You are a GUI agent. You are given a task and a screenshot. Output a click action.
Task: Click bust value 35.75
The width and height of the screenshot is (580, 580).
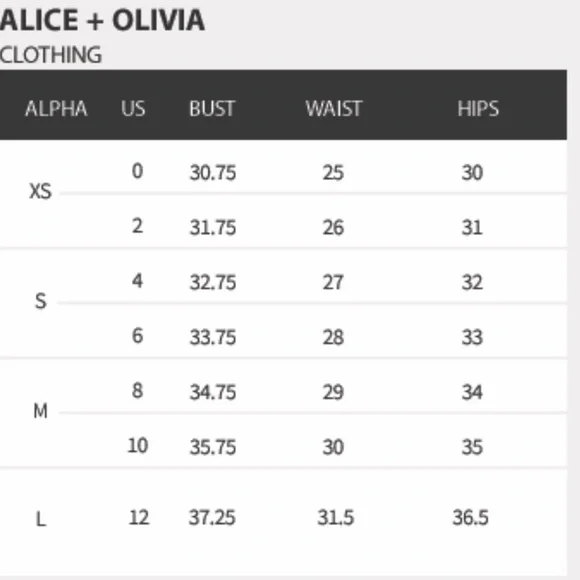coord(213,447)
